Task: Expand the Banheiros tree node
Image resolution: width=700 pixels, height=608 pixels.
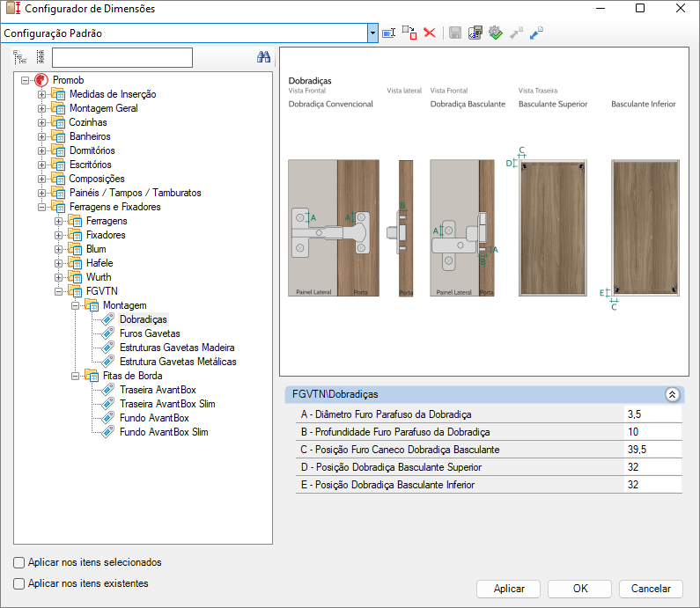Action: [41, 136]
